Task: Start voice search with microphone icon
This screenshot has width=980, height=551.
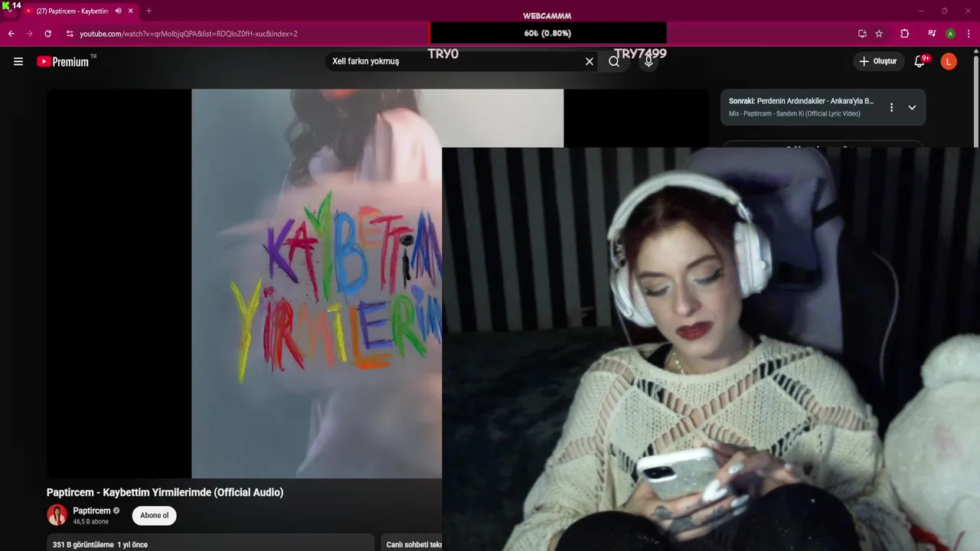Action: [x=648, y=61]
